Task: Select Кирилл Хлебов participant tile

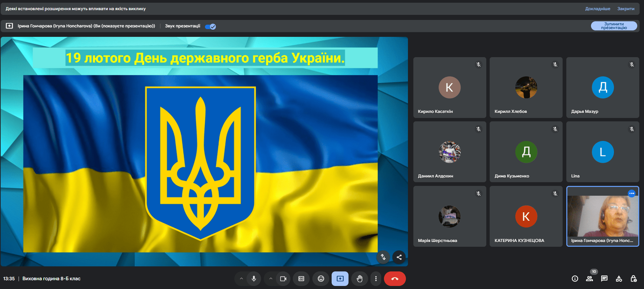Action: [526, 88]
